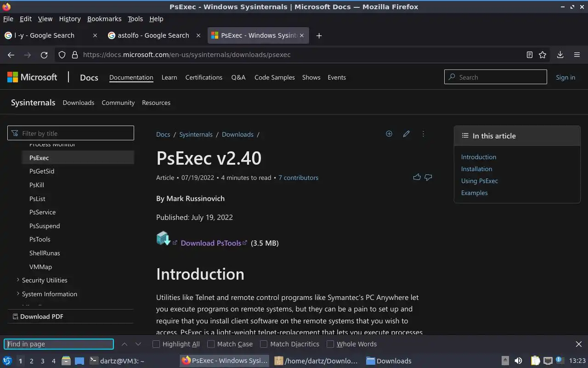
Task: Open a new tab with the plus button
Action: [319, 35]
